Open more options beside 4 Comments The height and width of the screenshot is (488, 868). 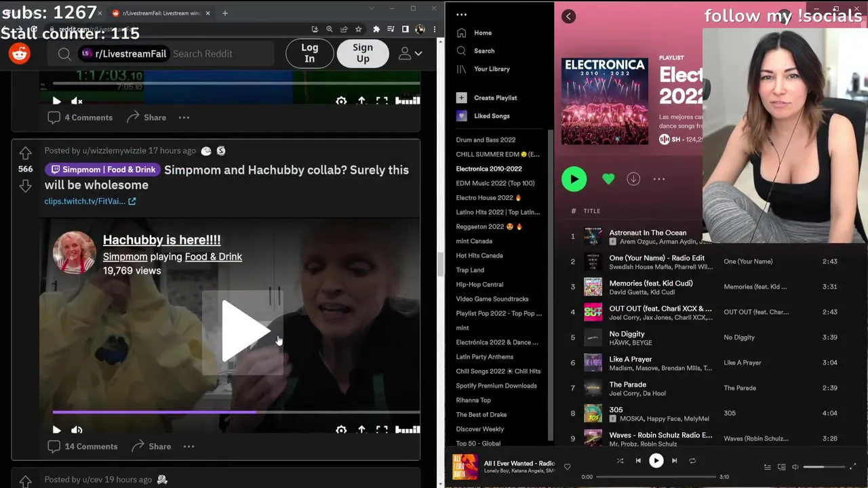coord(184,117)
